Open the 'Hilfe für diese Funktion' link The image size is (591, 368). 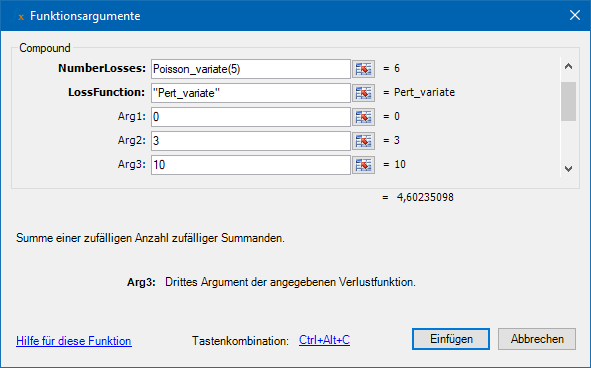(x=74, y=341)
